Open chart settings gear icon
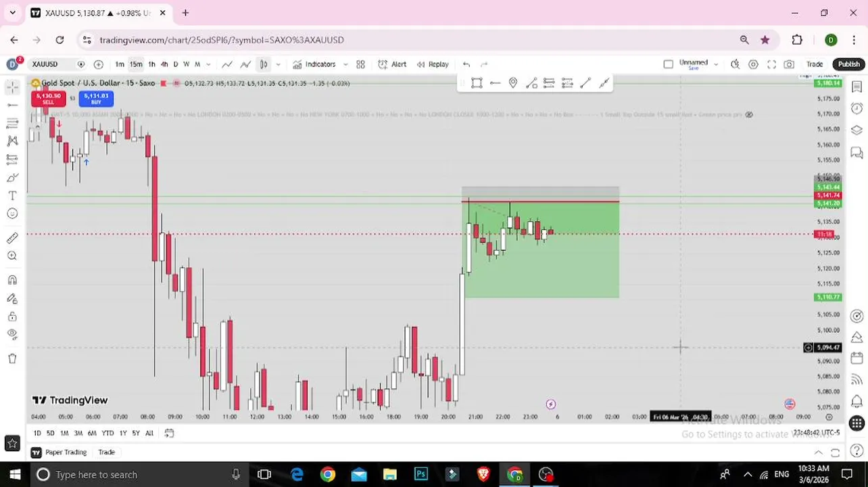This screenshot has height=487, width=868. (753, 64)
